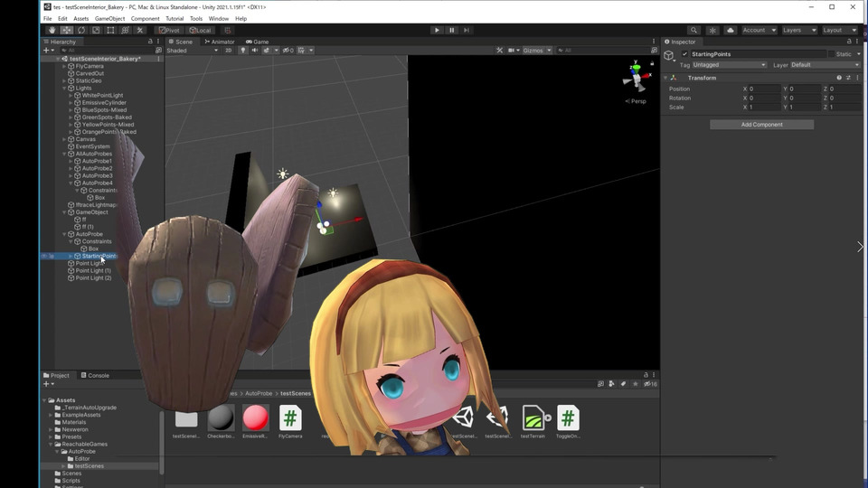Open the ExampleAssets folder in Project
The height and width of the screenshot is (488, 868).
pyautogui.click(x=80, y=415)
